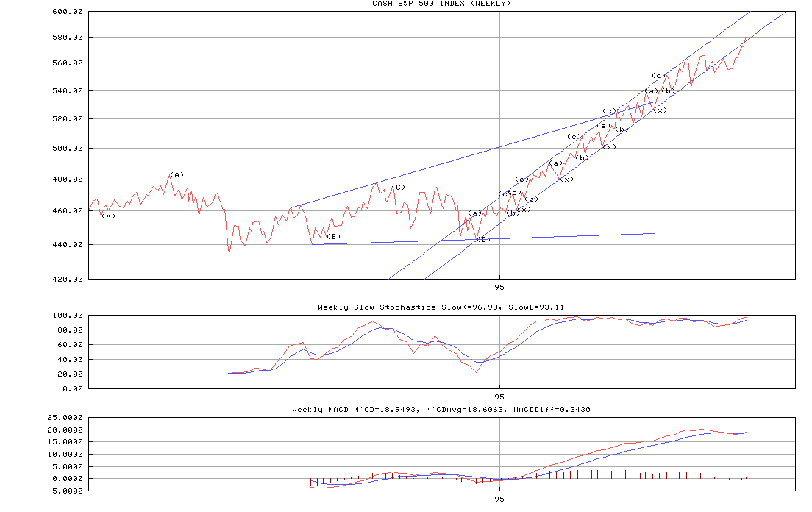Select the 420.00 price axis label
The height and width of the screenshot is (512, 812).
pyautogui.click(x=68, y=279)
